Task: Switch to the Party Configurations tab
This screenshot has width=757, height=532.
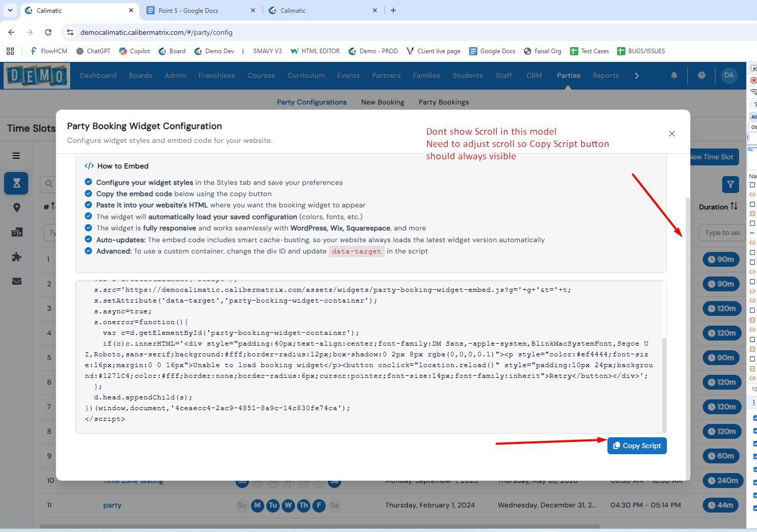Action: point(312,102)
